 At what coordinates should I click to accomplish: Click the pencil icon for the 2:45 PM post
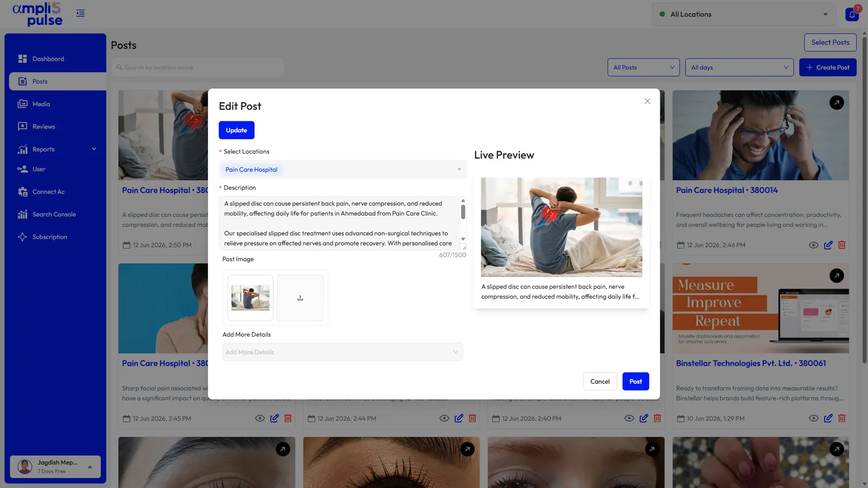275,419
